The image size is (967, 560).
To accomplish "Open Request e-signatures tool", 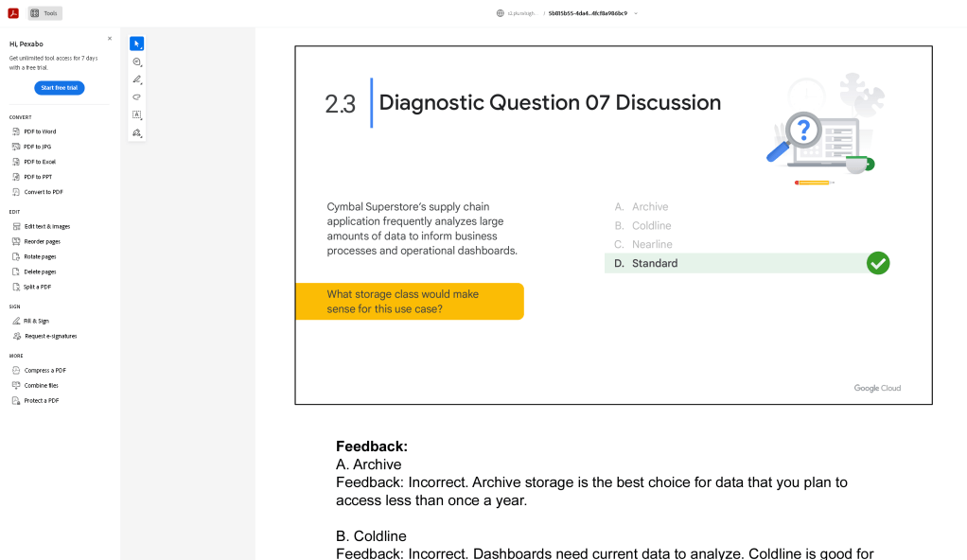I will coord(50,336).
